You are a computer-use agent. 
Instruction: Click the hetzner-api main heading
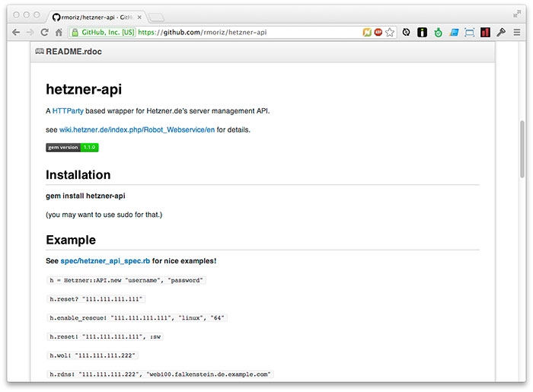click(84, 89)
